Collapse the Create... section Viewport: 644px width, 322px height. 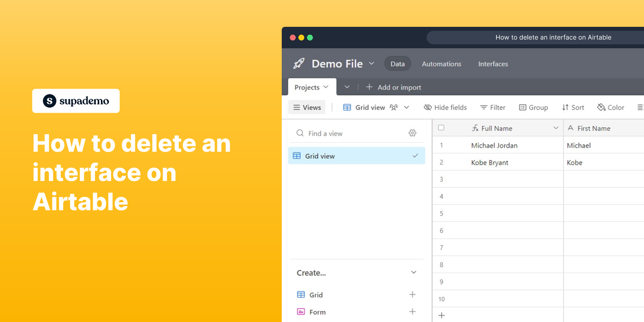[x=413, y=273]
